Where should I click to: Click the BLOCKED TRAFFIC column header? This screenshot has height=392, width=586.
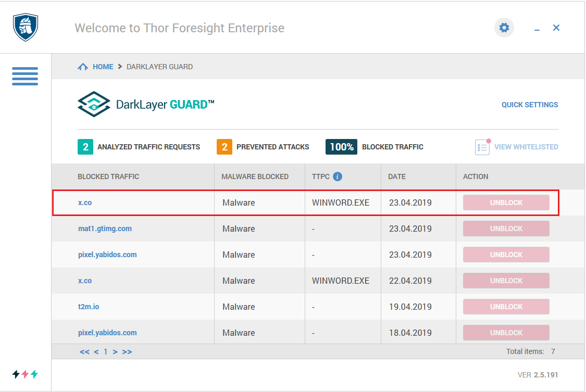coord(108,176)
